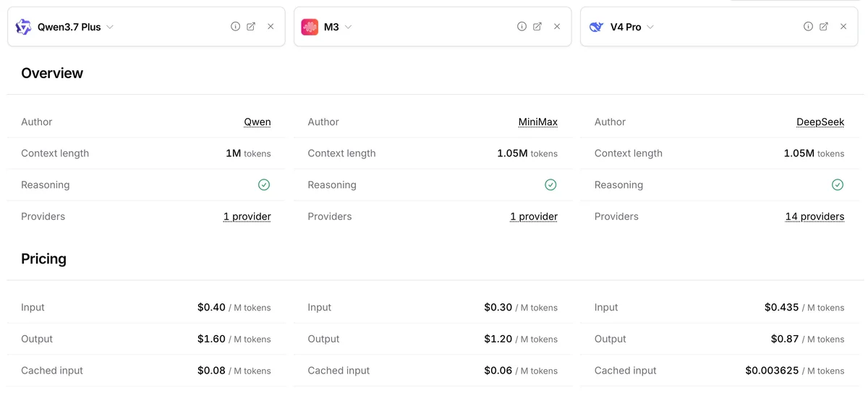
Task: Remove M3 from comparison
Action: click(x=557, y=26)
